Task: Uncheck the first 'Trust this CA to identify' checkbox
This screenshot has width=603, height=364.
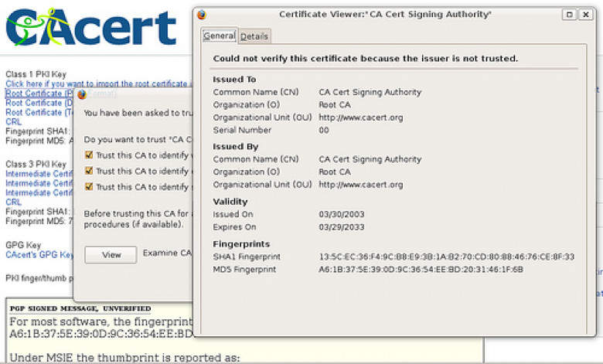Action: click(x=89, y=155)
